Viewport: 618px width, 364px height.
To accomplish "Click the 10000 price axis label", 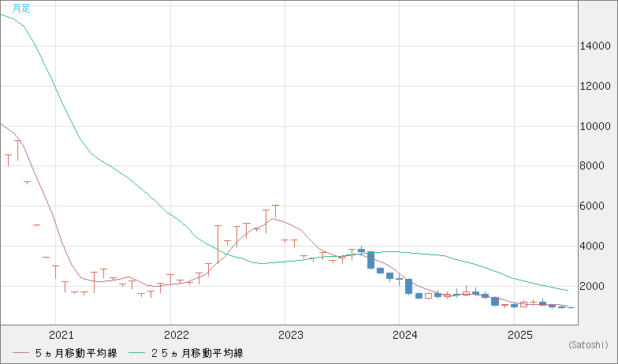I will coord(594,126).
